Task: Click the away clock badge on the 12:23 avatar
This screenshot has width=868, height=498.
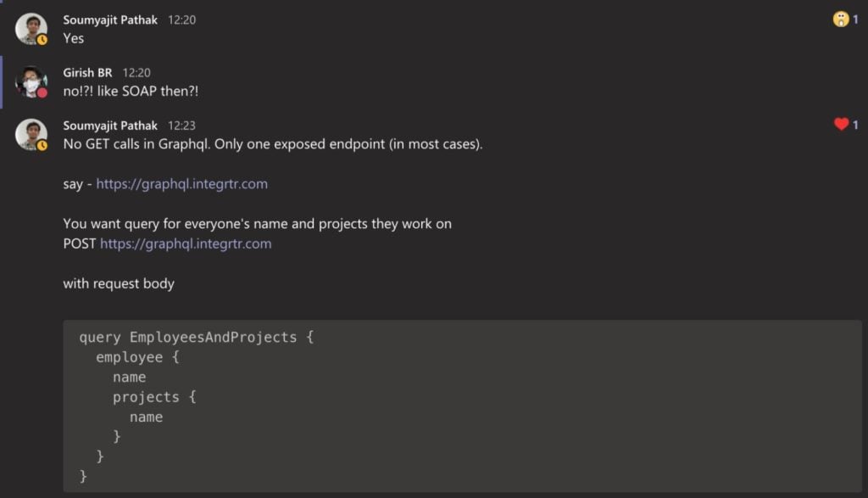Action: point(42,146)
